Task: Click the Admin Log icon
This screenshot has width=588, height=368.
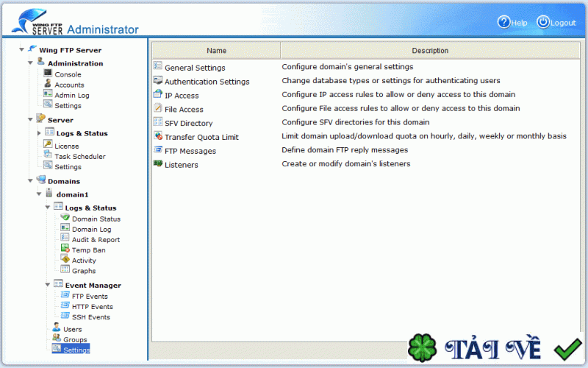Action: [48, 93]
